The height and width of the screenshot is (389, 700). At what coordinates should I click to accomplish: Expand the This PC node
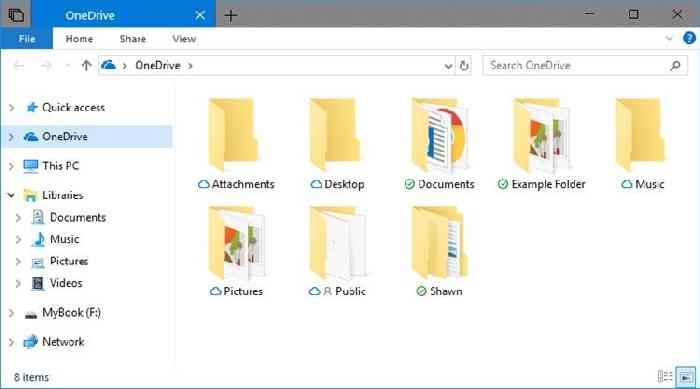(x=11, y=166)
